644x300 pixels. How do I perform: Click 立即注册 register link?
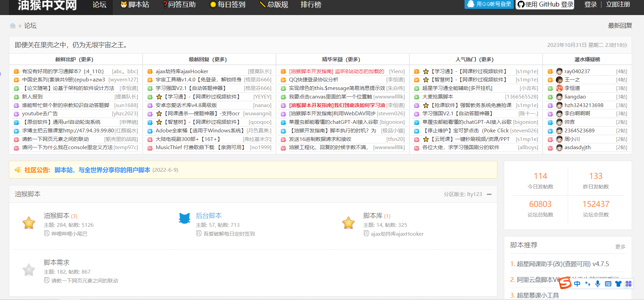pos(618,4)
